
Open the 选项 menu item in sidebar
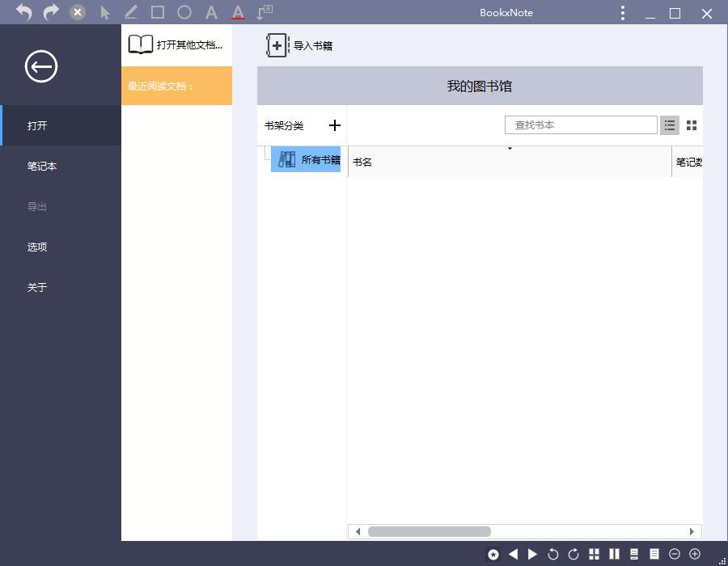coord(37,247)
